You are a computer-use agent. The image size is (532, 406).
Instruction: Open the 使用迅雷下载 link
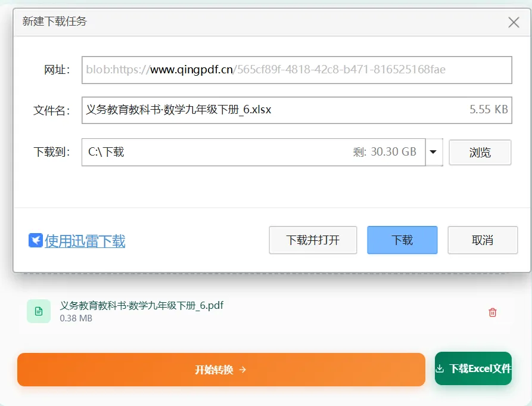[x=85, y=241]
